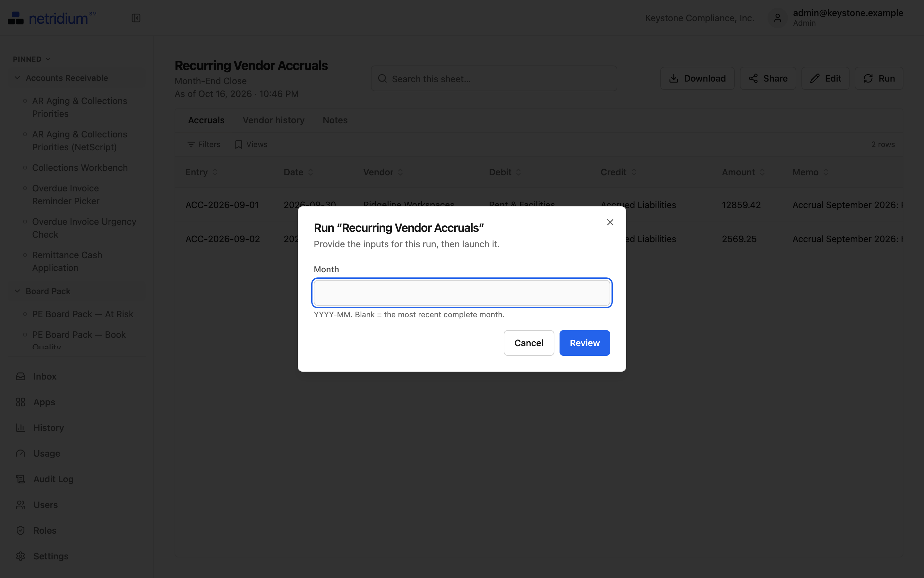
Task: Switch to the Accruals tab
Action: point(206,120)
